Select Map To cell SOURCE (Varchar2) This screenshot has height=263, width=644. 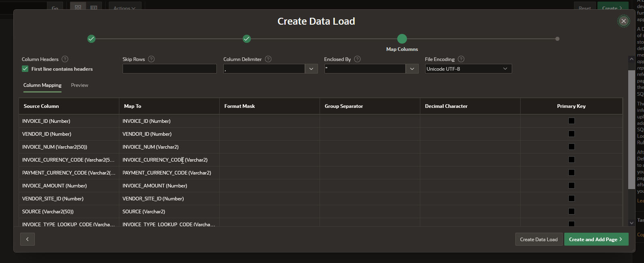point(169,211)
